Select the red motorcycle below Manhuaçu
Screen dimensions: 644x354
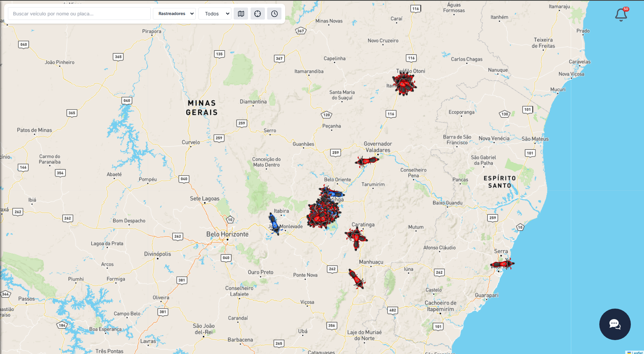pyautogui.click(x=356, y=279)
